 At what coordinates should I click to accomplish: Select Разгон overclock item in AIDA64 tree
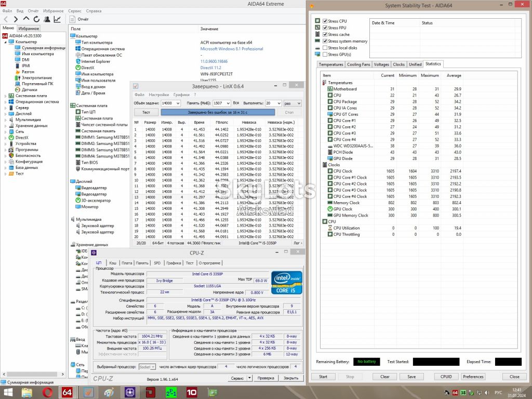pyautogui.click(x=28, y=72)
